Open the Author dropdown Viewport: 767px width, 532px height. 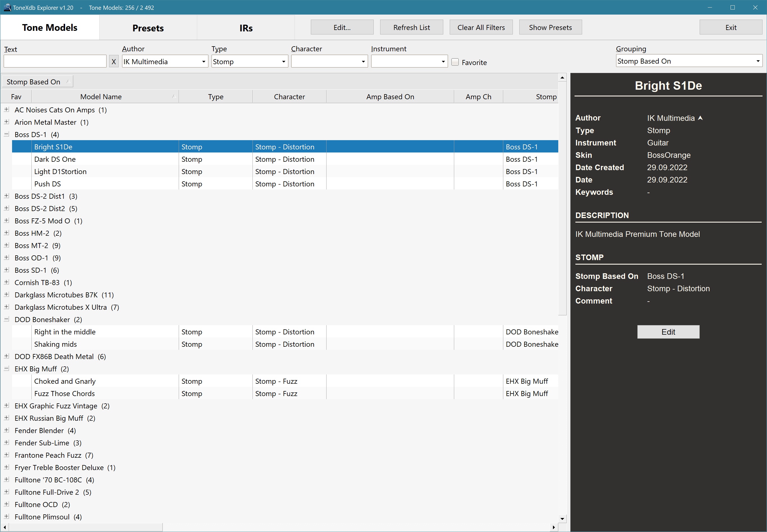pyautogui.click(x=165, y=61)
